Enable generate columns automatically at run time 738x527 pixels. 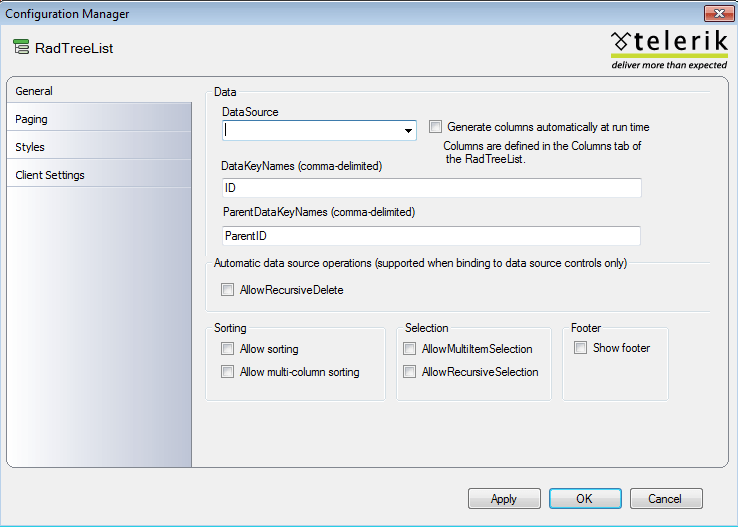[x=435, y=127]
